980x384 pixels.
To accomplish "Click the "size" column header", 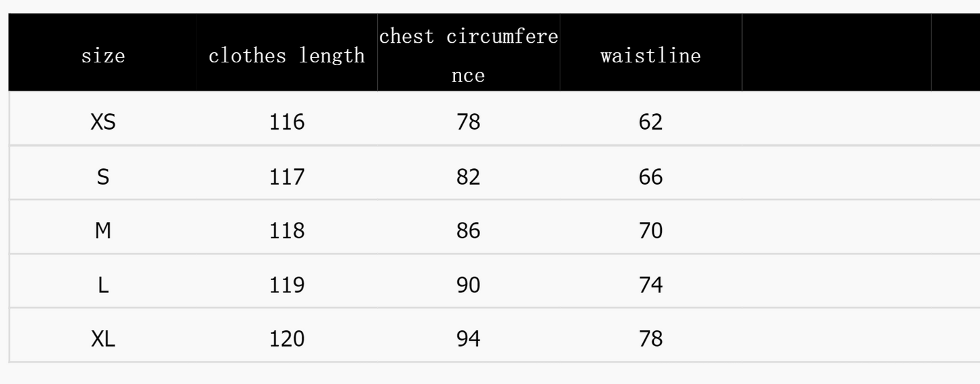I will [x=103, y=56].
